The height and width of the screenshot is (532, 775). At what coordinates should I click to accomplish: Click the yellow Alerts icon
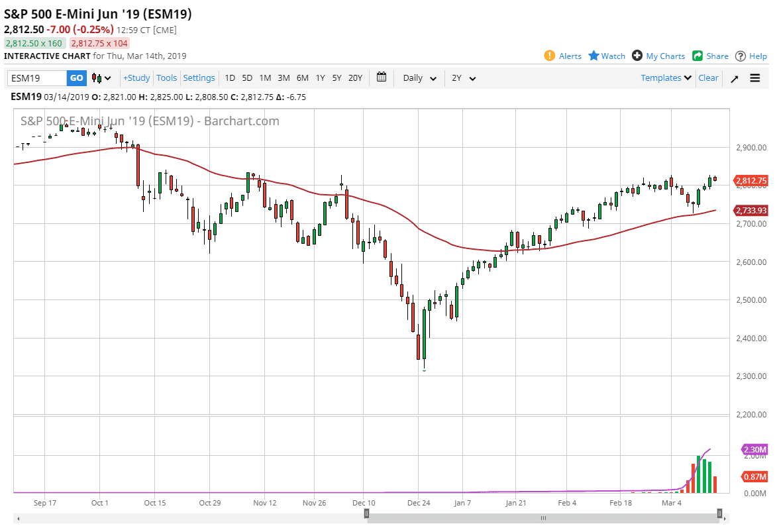(x=550, y=56)
